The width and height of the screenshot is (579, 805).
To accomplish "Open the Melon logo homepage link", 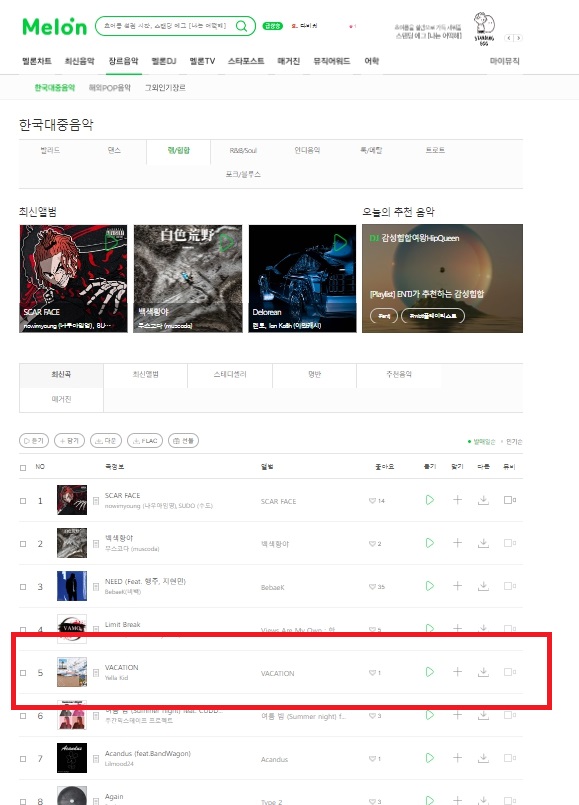I will [54, 27].
